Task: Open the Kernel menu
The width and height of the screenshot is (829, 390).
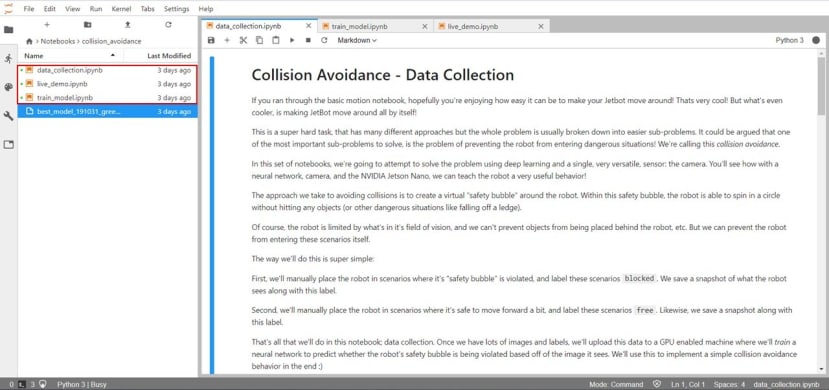Action: 121,9
